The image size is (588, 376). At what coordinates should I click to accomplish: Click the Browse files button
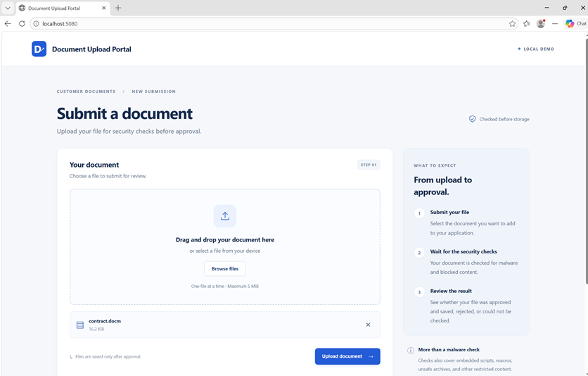pos(225,269)
